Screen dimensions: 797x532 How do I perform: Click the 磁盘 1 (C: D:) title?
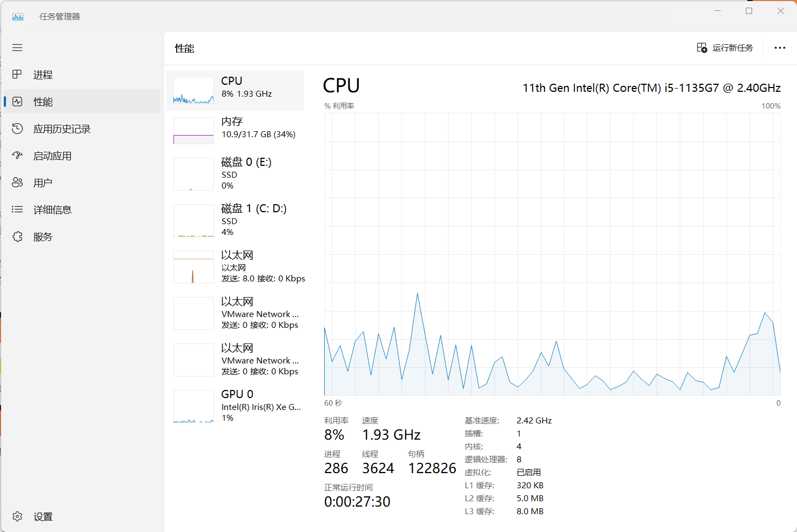(x=254, y=208)
